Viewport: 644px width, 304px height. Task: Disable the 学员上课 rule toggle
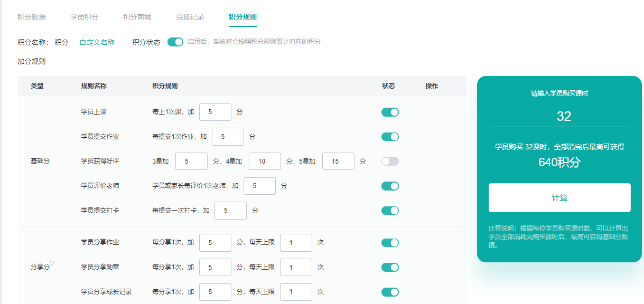coord(390,112)
